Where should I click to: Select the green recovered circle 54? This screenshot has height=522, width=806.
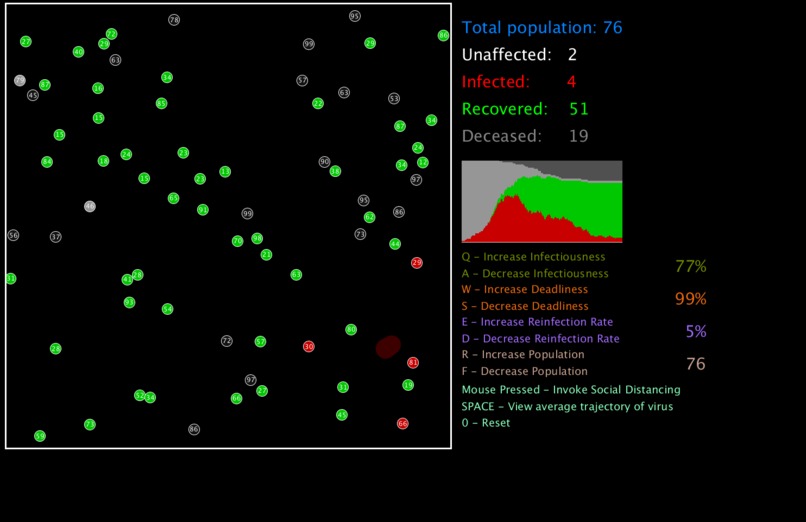168,309
